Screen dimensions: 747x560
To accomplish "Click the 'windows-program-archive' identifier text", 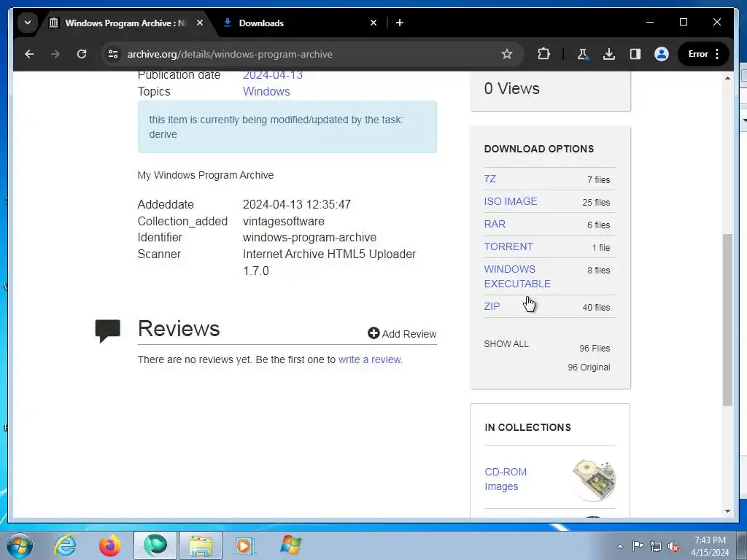I will pos(309,237).
